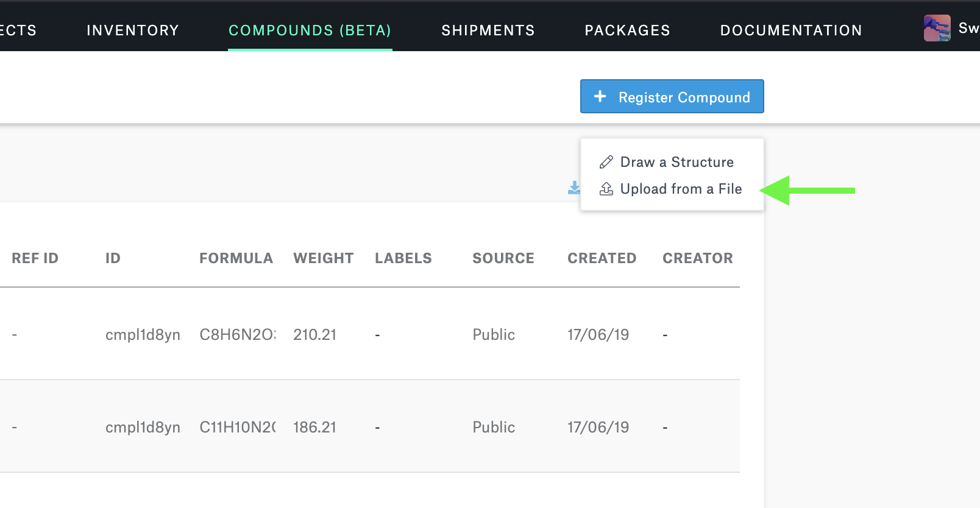
Task: Select the Compounds (Beta) tab
Action: [x=310, y=30]
